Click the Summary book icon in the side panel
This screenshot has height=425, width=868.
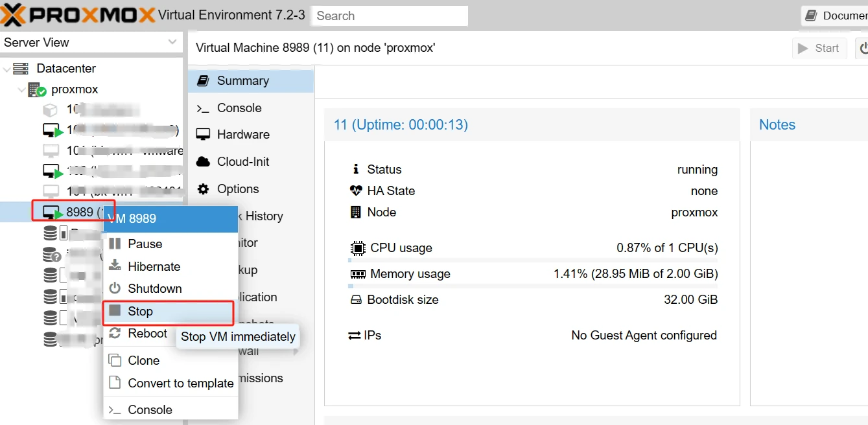(203, 80)
